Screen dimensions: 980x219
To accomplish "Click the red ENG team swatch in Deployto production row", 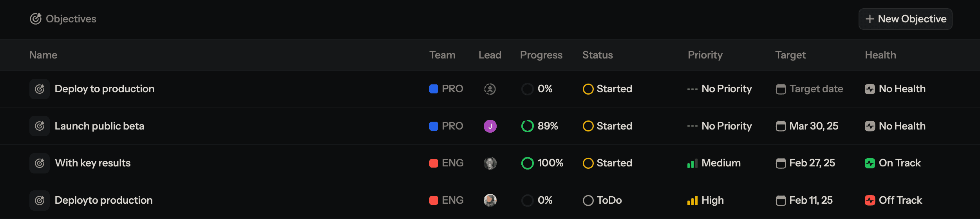I will (x=434, y=201).
